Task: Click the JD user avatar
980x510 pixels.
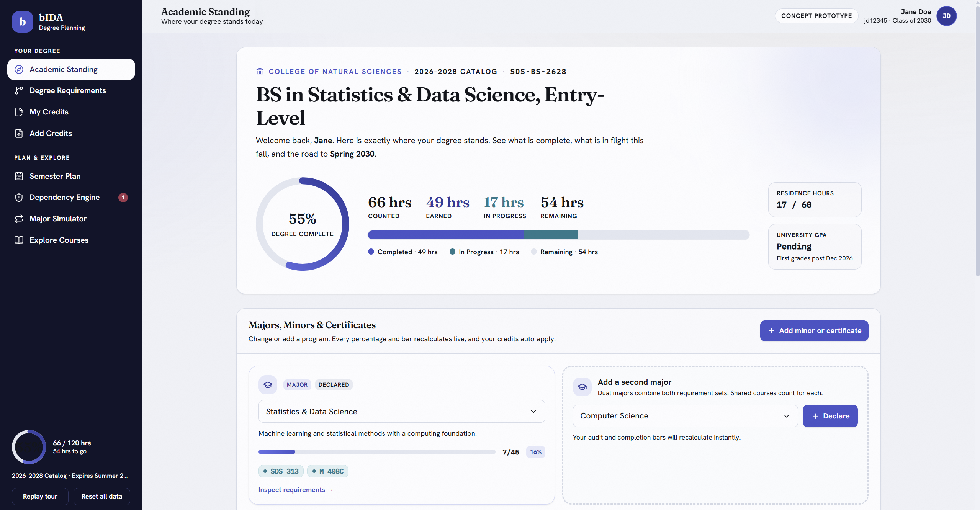Action: click(946, 16)
